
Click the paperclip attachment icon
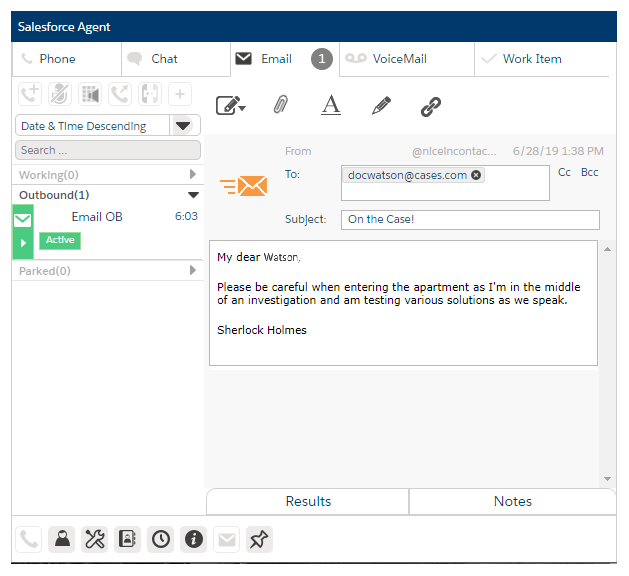(x=281, y=105)
